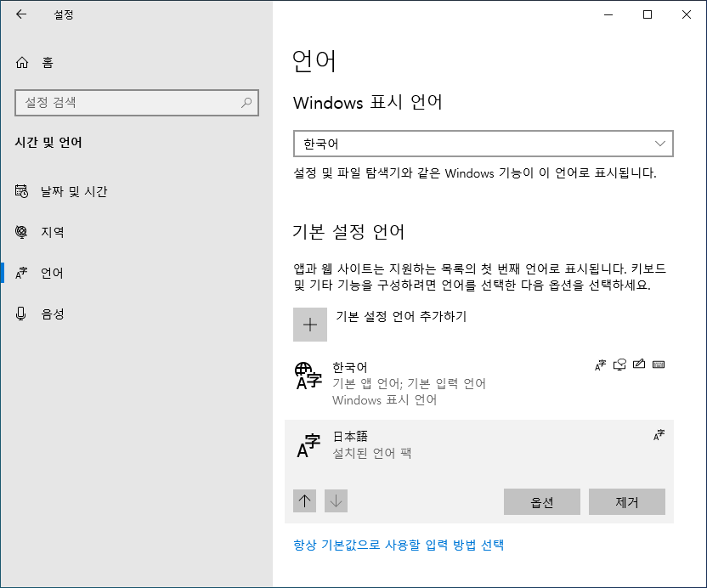Select the 한국어 language entry
This screenshot has width=707, height=588.
pos(479,383)
